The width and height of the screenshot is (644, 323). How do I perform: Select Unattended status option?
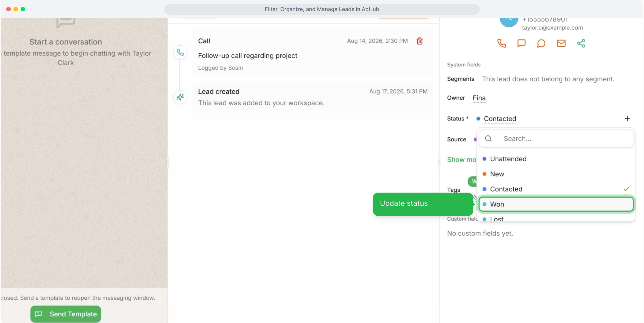click(x=556, y=159)
